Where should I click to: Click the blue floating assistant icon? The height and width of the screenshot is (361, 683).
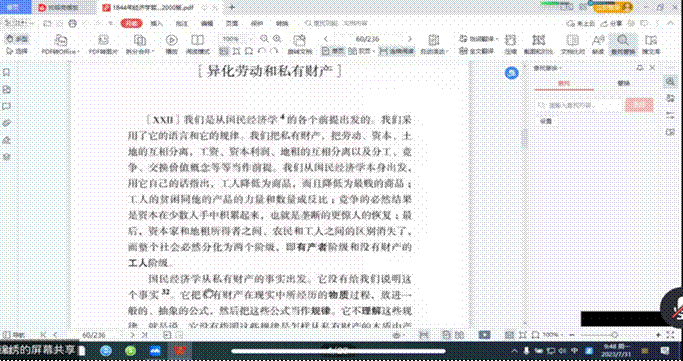(512, 73)
